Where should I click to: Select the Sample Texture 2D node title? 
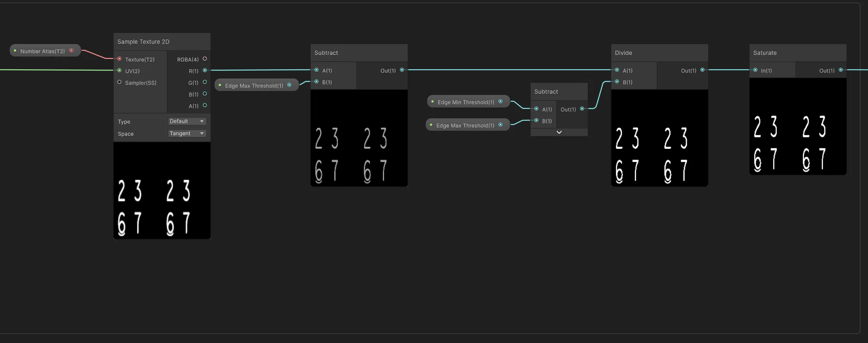click(x=144, y=42)
